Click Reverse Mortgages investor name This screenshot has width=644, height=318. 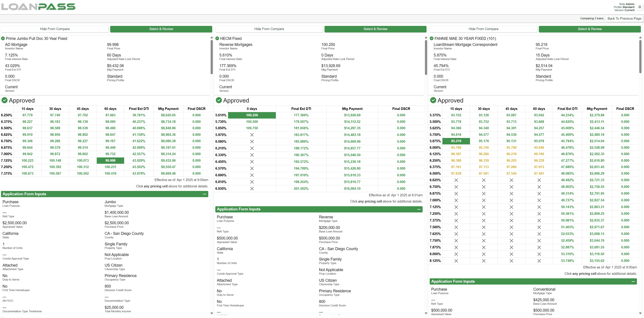[236, 45]
